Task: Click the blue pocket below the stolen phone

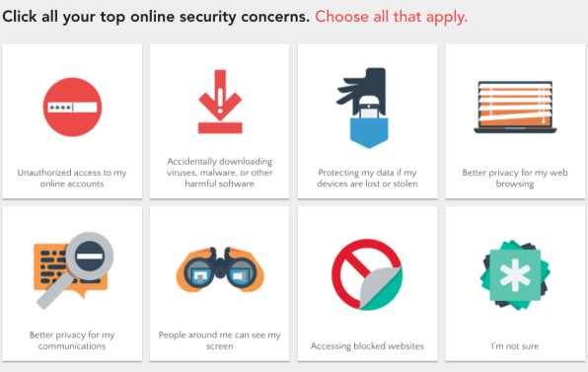Action: click(x=369, y=133)
